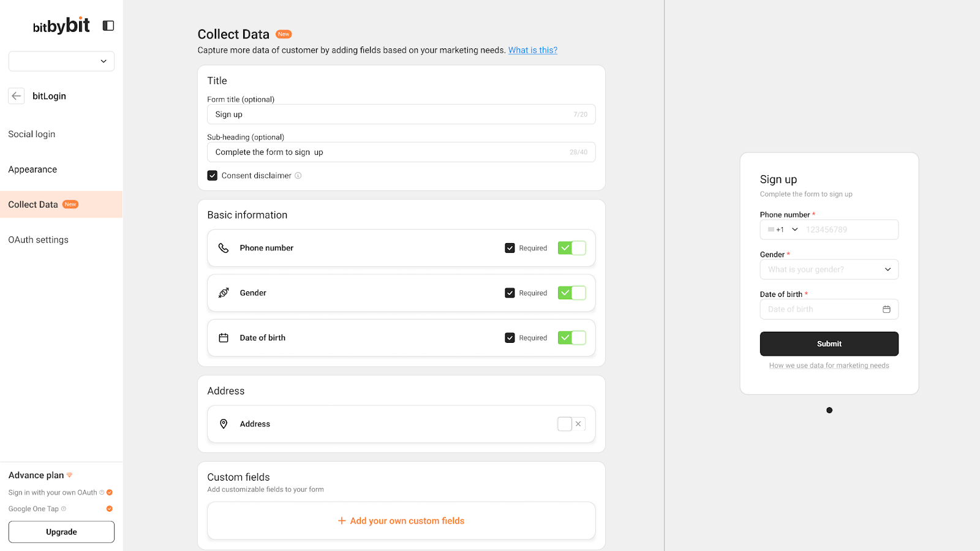Click the Advance plan label
Screen dimensions: 980x551
pos(36,475)
